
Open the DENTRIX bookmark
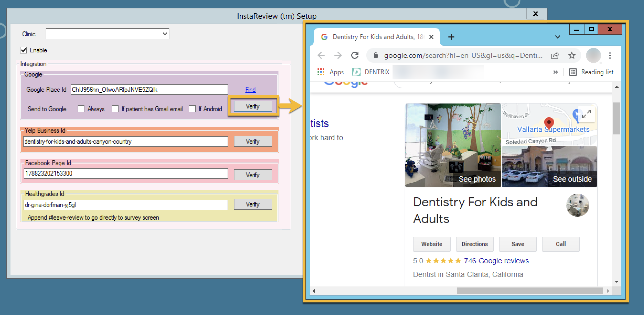click(x=371, y=72)
